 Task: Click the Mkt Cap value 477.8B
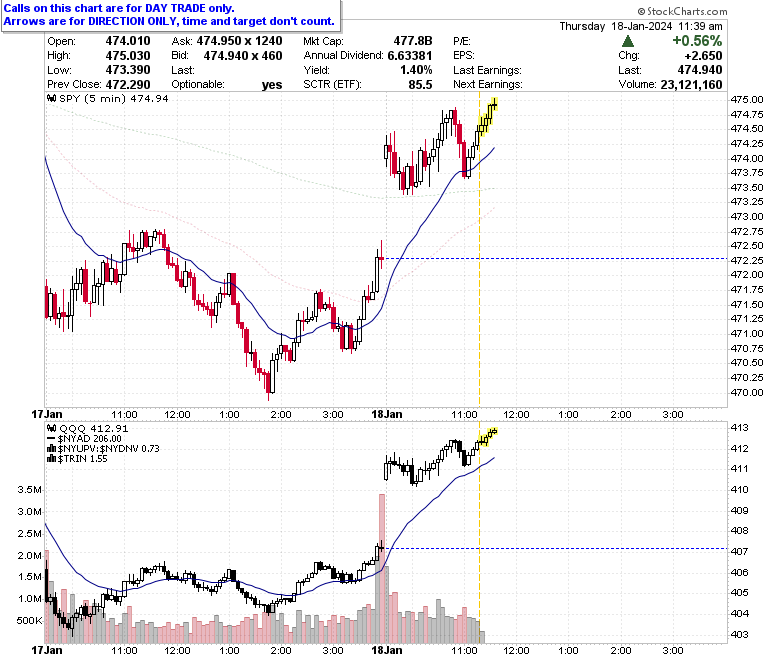(x=413, y=41)
